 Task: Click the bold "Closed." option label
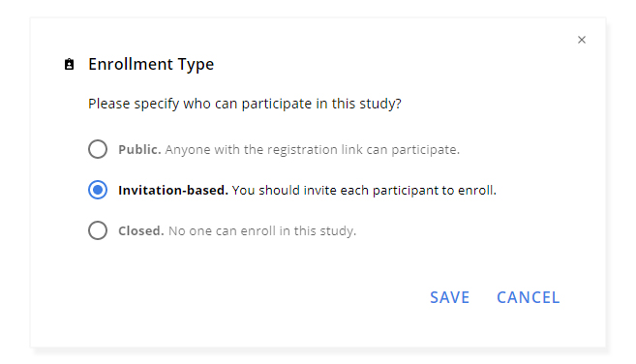coord(141,231)
